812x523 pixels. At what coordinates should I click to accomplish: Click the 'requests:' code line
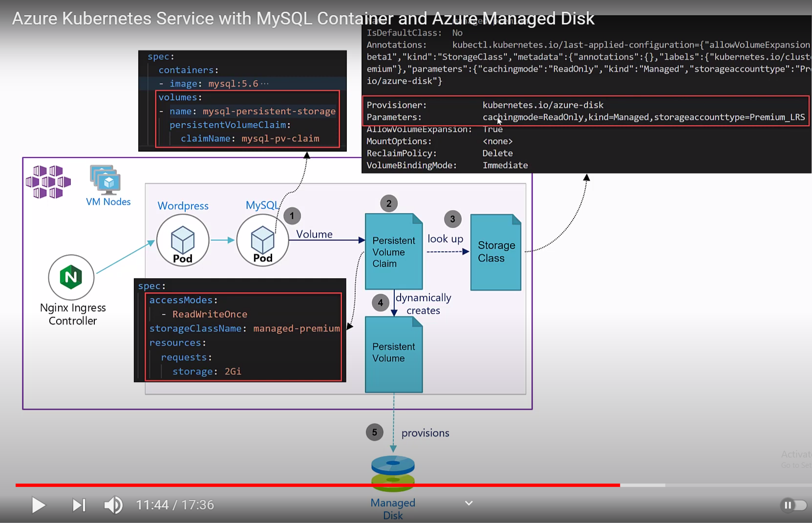[187, 357]
